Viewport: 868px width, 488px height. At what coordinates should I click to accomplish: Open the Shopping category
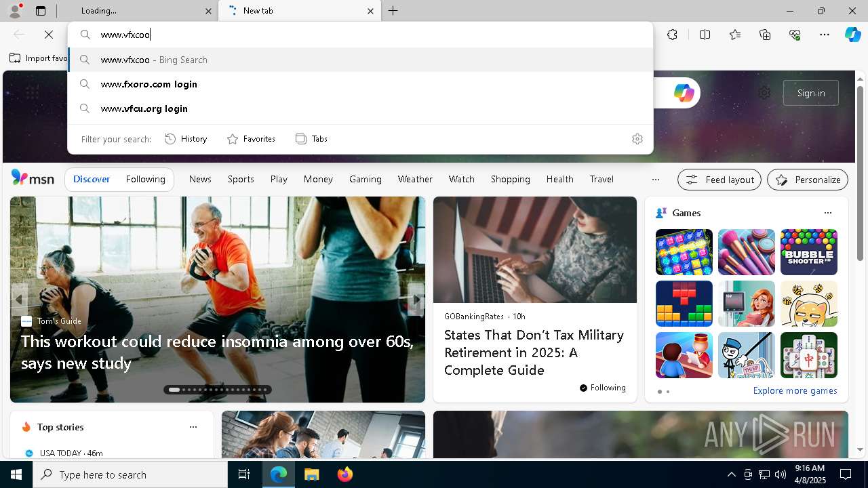point(511,179)
